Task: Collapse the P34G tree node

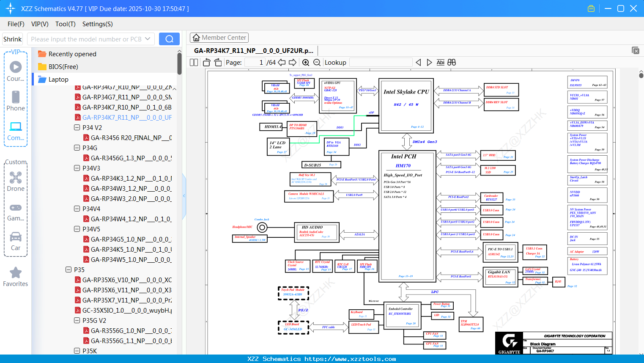Action: [77, 148]
